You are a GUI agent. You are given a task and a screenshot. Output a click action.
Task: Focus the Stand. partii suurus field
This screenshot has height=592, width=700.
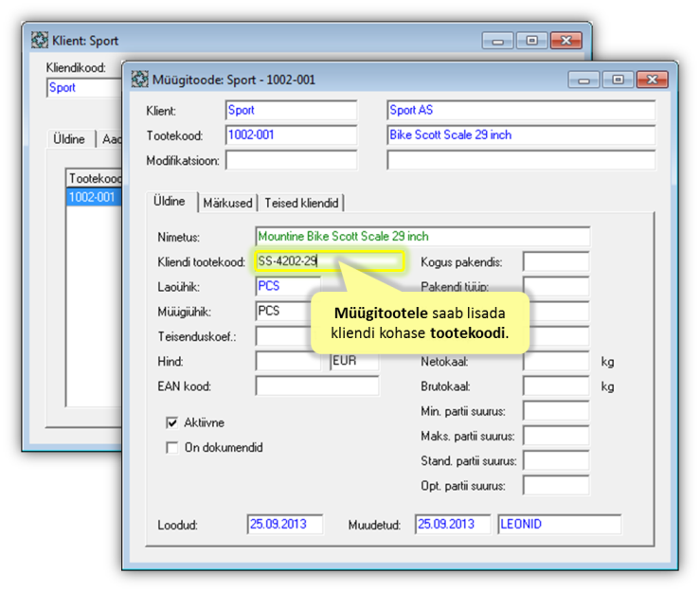click(556, 460)
